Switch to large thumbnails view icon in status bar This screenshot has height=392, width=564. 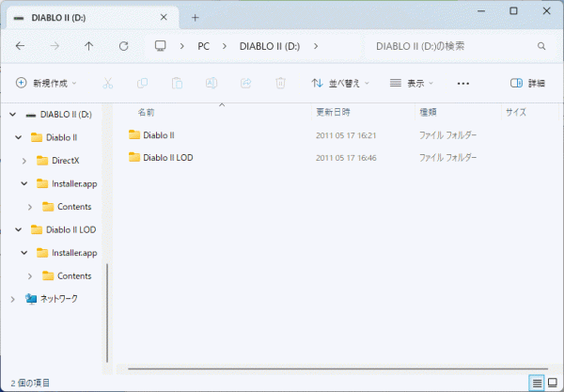pyautogui.click(x=553, y=383)
